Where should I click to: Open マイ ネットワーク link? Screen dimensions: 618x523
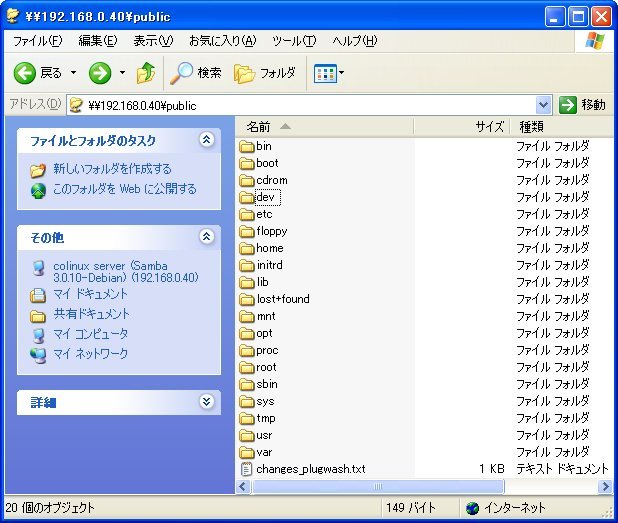click(91, 354)
